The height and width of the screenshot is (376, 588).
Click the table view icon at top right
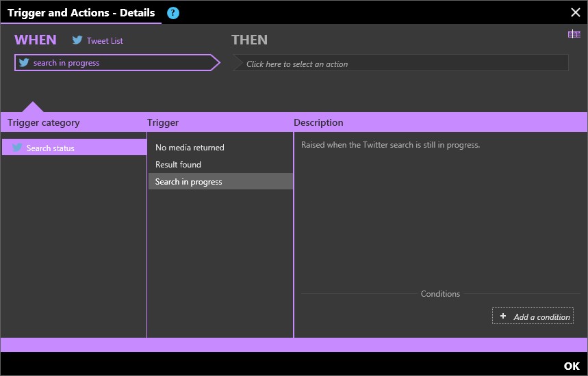coord(574,34)
